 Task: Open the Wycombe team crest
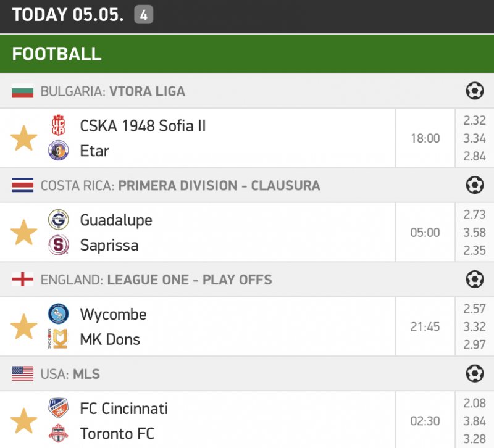[59, 314]
